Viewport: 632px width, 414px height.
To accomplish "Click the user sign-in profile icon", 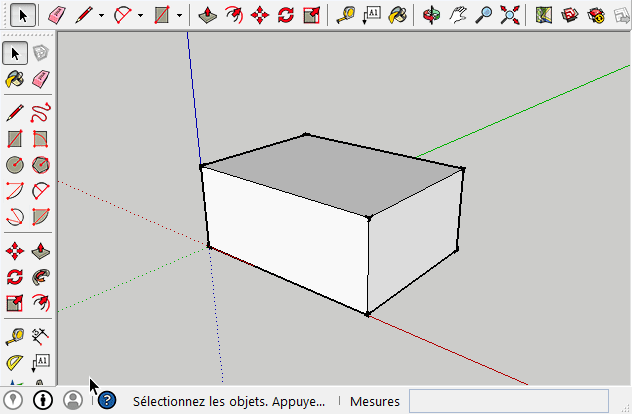I will pos(73,401).
